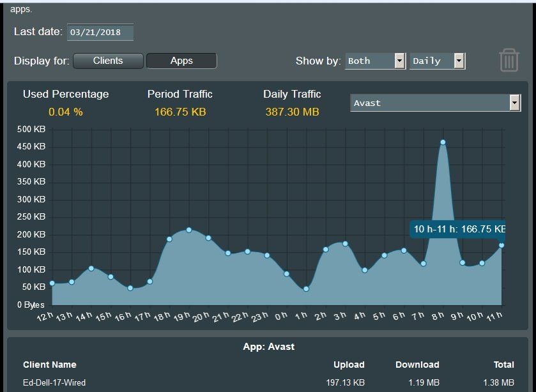The width and height of the screenshot is (536, 392).
Task: Click the 14h data point
Action: (91, 268)
